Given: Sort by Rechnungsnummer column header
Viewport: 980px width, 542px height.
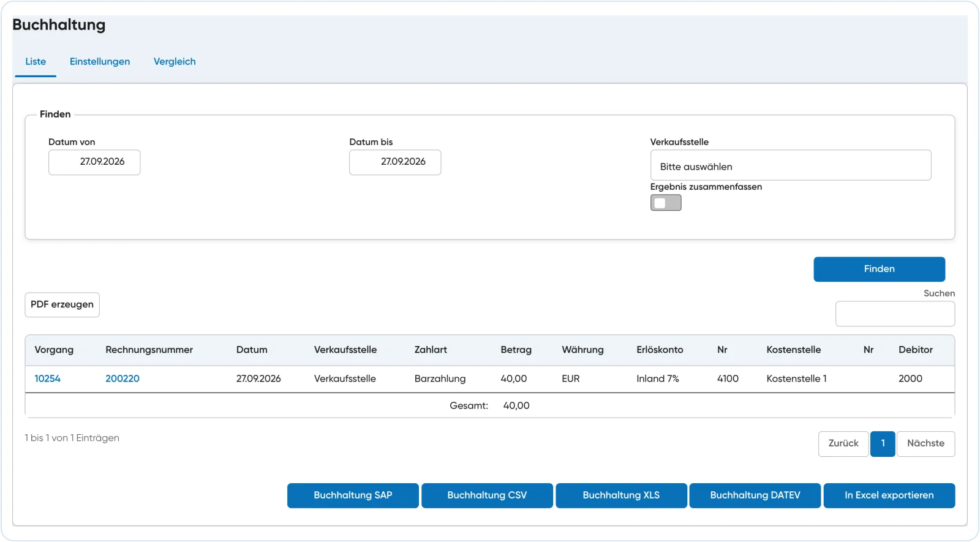Looking at the screenshot, I should point(149,350).
